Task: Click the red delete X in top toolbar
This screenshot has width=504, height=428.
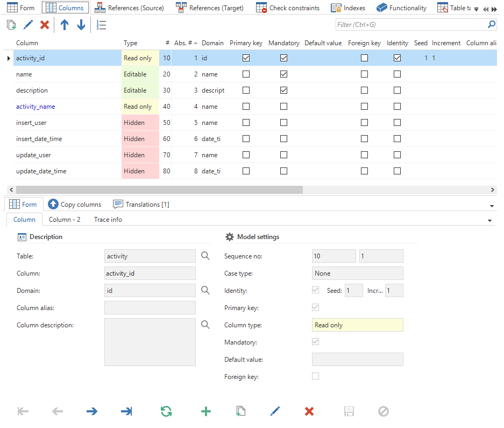Action: click(45, 25)
